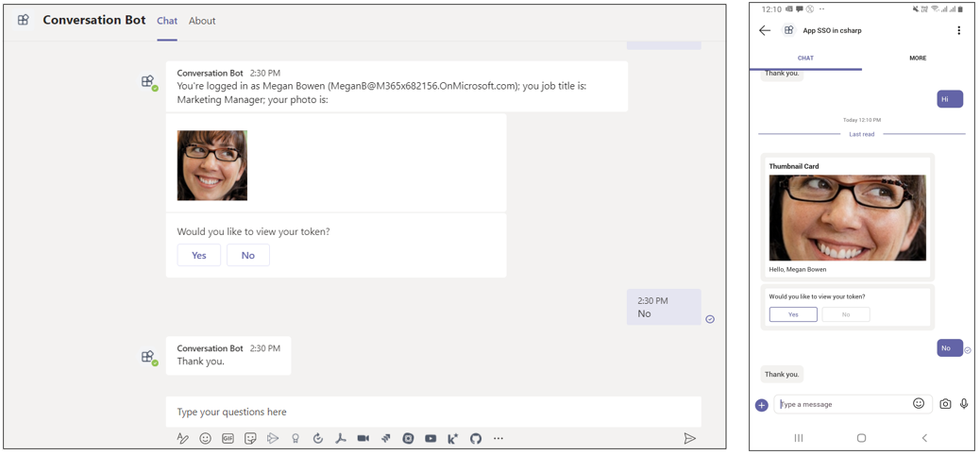
Task: Open the Format text tool in compose toolbar
Action: [x=182, y=438]
